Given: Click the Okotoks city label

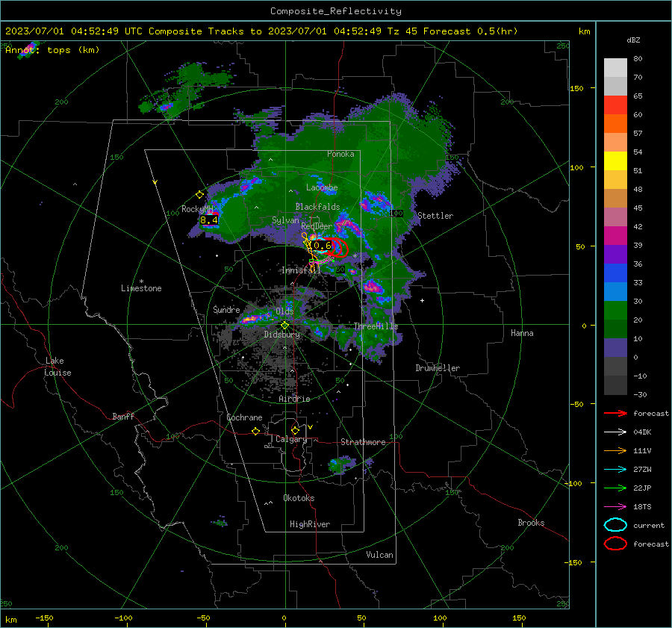Looking at the screenshot, I should click(299, 498).
